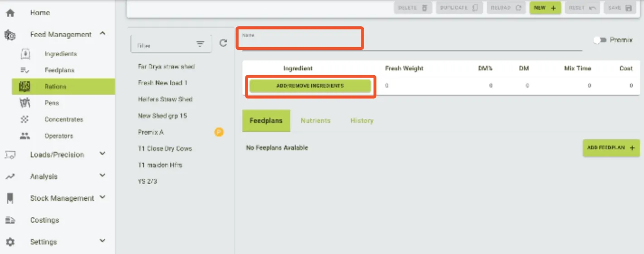Select the T1 Close Dry Cows ration
This screenshot has width=644, height=254.
(165, 149)
